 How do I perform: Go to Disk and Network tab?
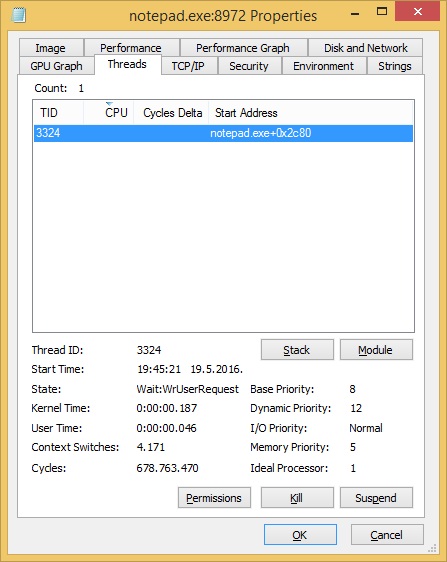[x=365, y=48]
